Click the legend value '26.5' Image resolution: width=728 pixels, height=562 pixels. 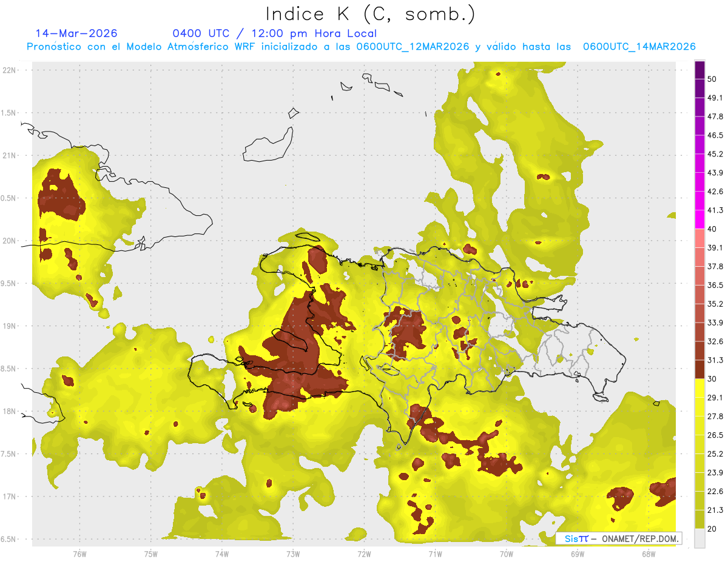coord(715,435)
